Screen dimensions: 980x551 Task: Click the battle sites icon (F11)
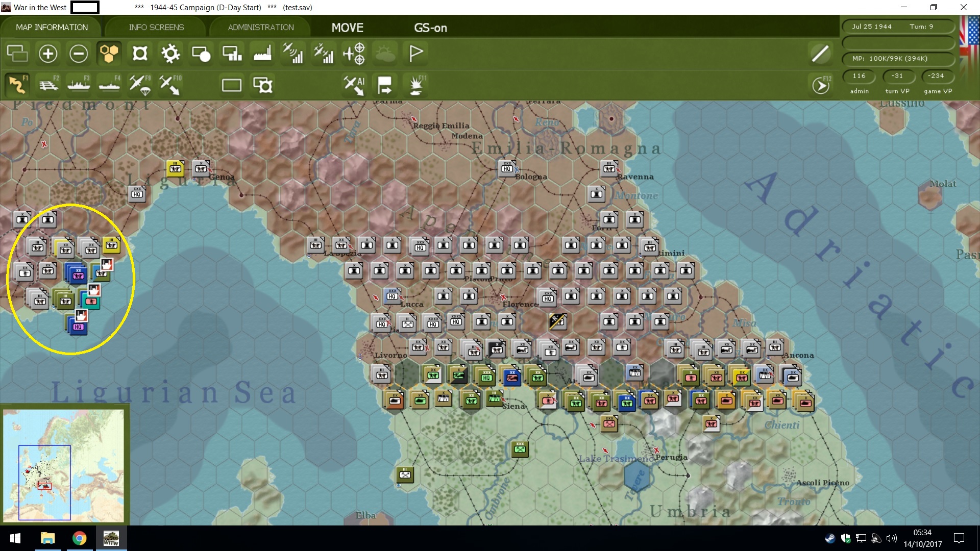416,85
